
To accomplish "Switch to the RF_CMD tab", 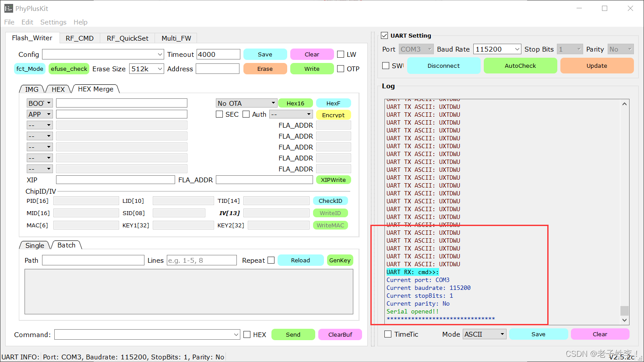I will [80, 38].
